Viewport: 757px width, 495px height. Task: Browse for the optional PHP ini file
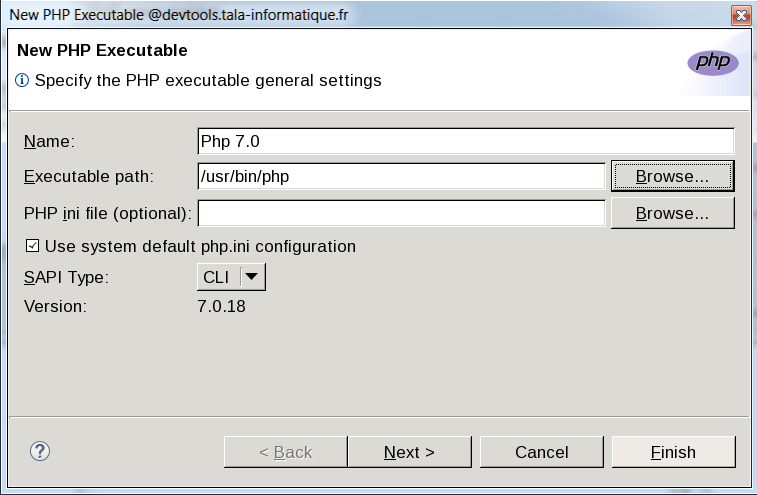[672, 213]
